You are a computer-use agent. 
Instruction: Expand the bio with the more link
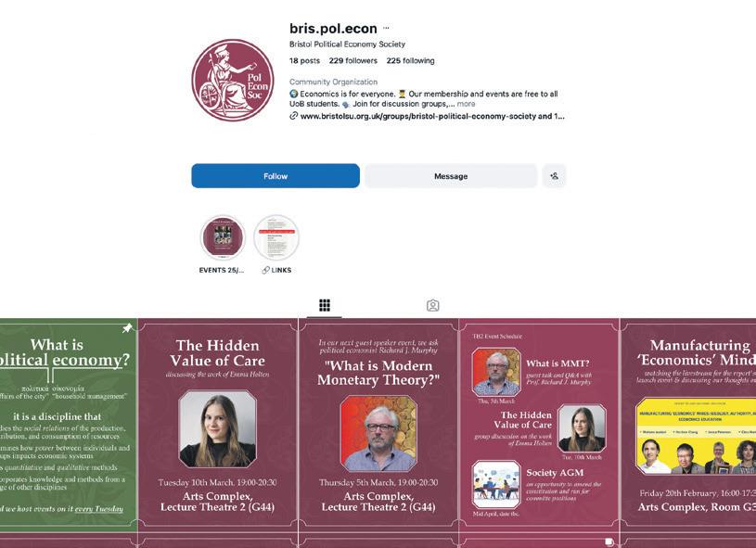click(x=466, y=104)
